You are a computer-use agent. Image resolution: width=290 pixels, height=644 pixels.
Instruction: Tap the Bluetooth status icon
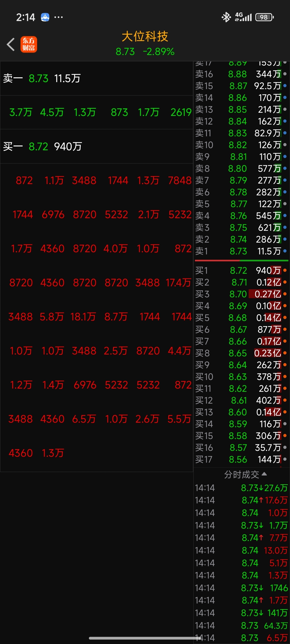[x=226, y=17]
